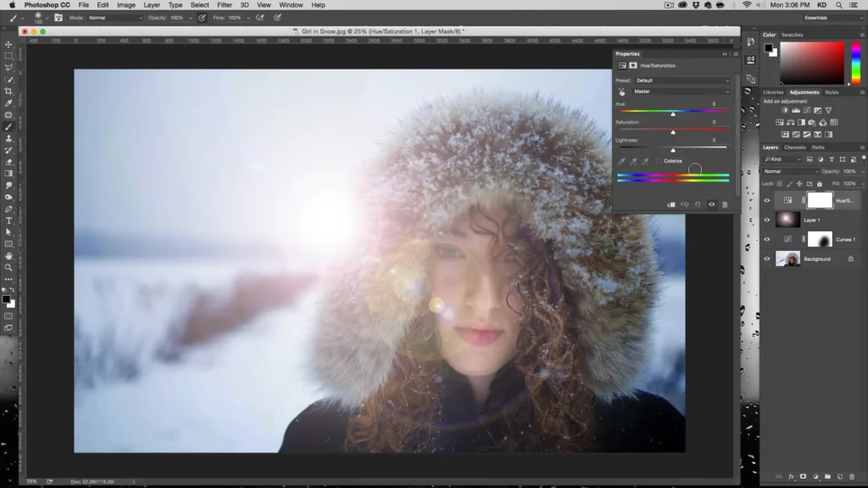
Task: Add a Levels adjustment
Action: [796, 111]
